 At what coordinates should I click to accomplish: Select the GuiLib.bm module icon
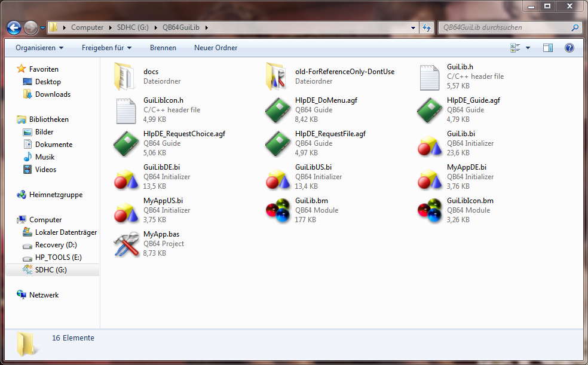click(x=278, y=210)
